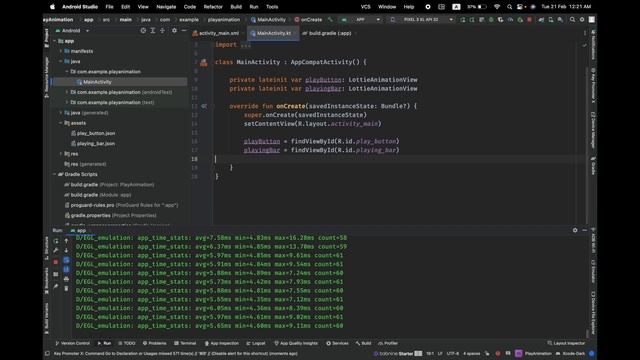Viewport: 640px width, 360px height.
Task: Click the Search Everywhere magnifier in toolbar
Action: click(572, 20)
